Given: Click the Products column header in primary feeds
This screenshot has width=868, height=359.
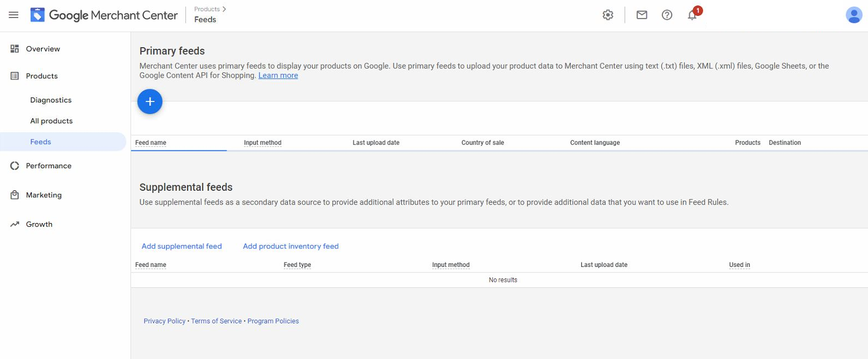Looking at the screenshot, I should pyautogui.click(x=747, y=143).
